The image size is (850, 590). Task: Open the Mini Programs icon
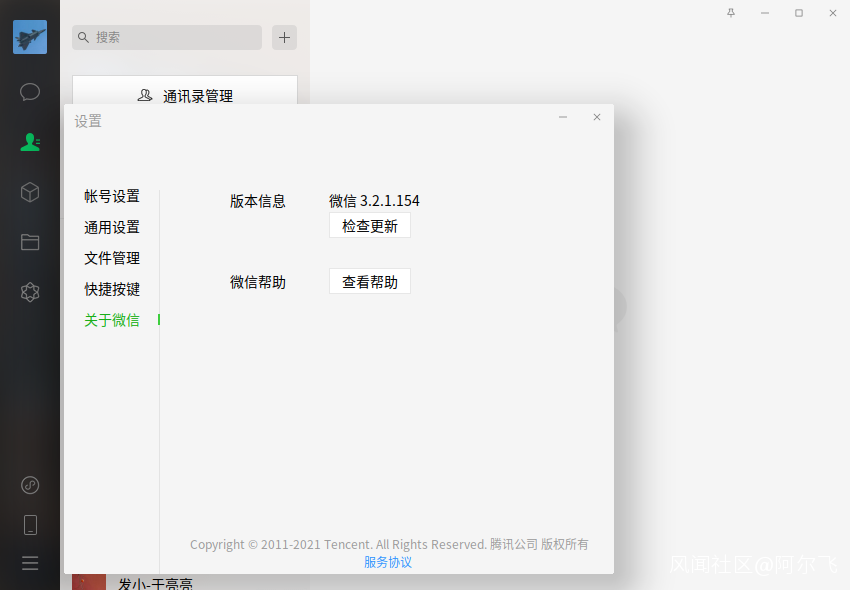coord(30,485)
